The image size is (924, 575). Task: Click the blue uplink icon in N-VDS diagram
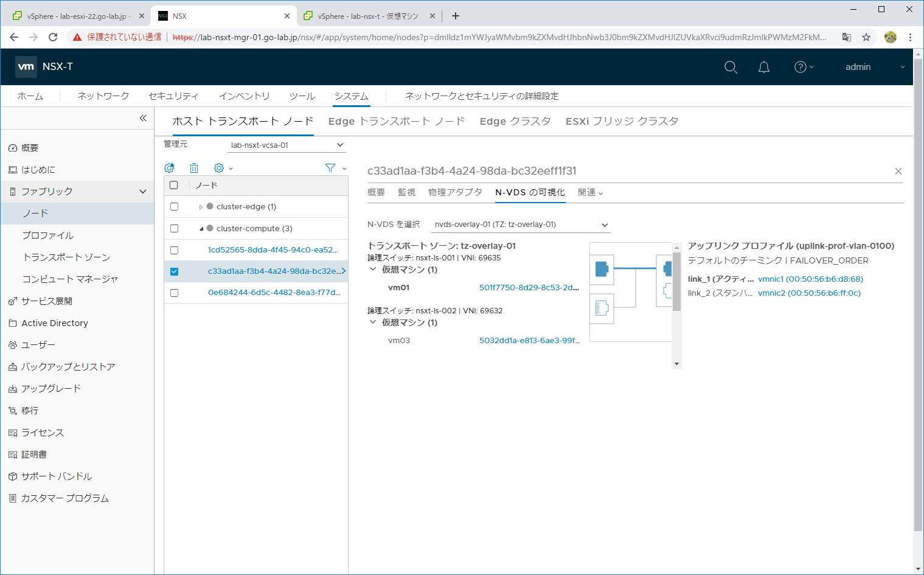tap(667, 268)
